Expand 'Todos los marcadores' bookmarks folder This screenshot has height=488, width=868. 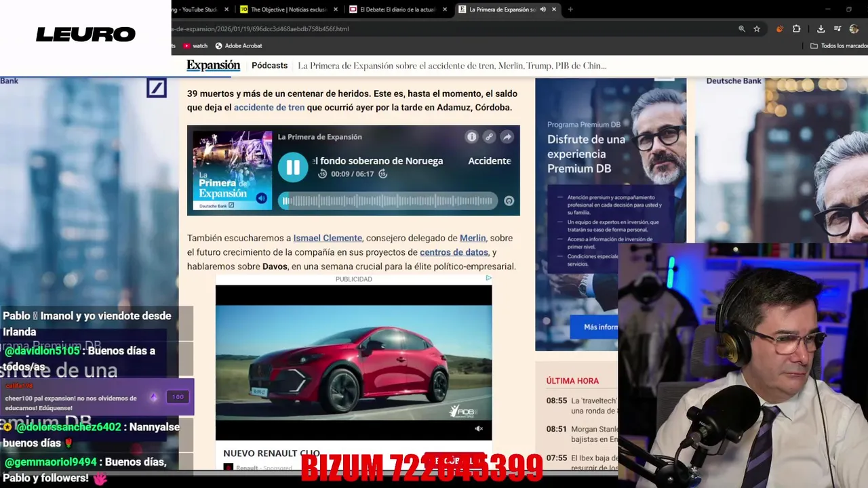coord(839,46)
